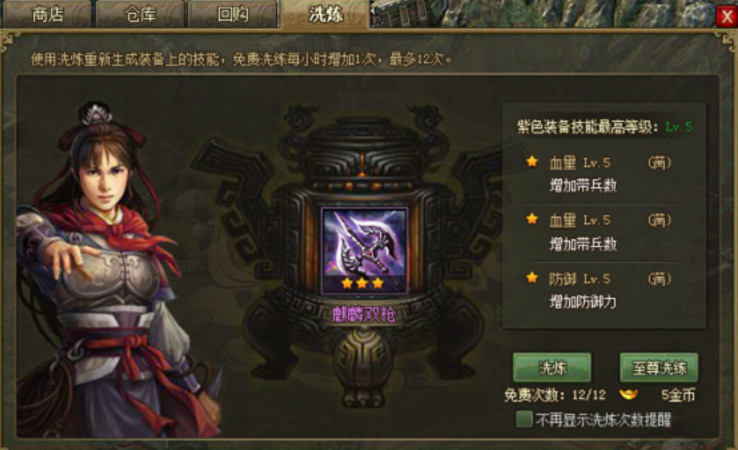Select the 麒麟双枪 weapon icon
The width and height of the screenshot is (738, 450).
point(364,251)
